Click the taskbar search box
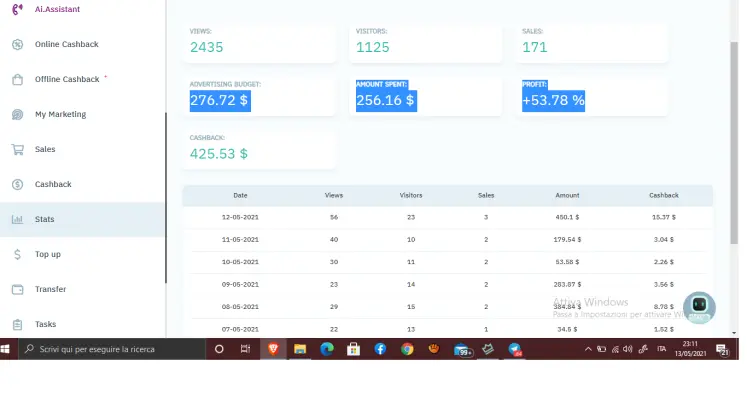This screenshot has height=420, width=747. point(112,349)
